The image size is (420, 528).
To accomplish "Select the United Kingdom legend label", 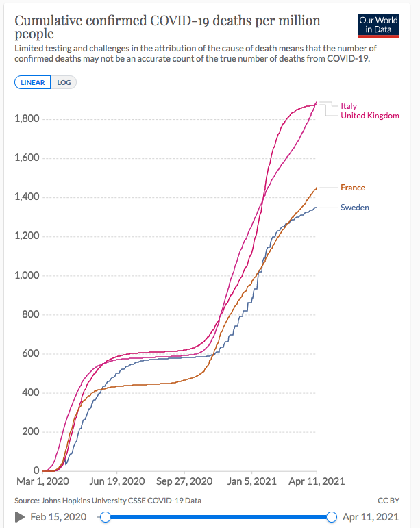I will (x=369, y=116).
